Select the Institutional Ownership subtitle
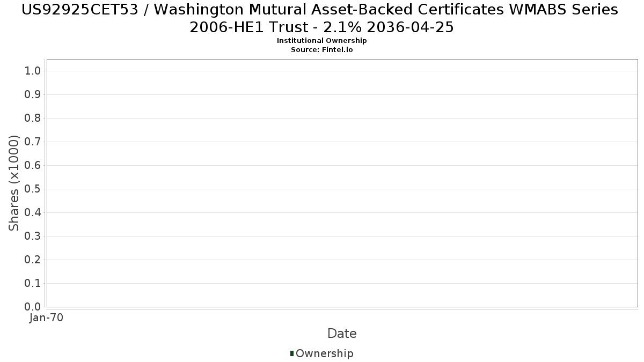The width and height of the screenshot is (644, 362). click(x=321, y=41)
